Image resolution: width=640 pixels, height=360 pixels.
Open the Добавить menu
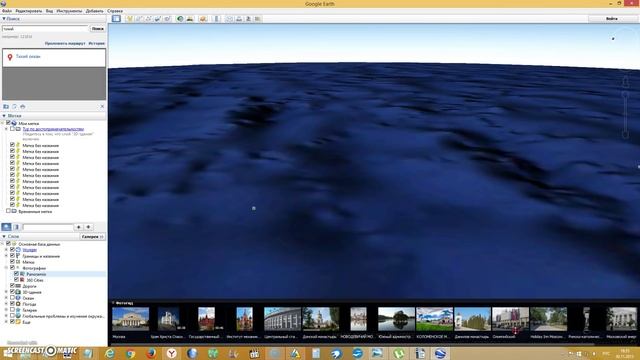coord(94,11)
